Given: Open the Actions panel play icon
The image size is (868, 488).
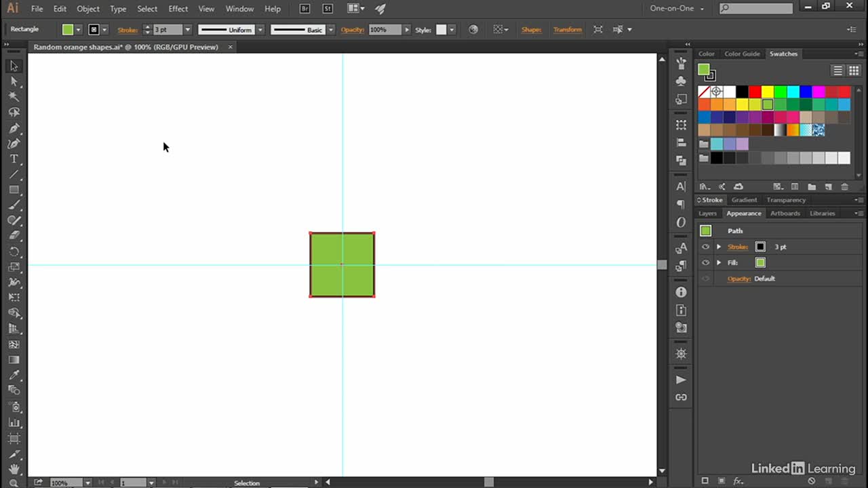Looking at the screenshot, I should click(681, 380).
